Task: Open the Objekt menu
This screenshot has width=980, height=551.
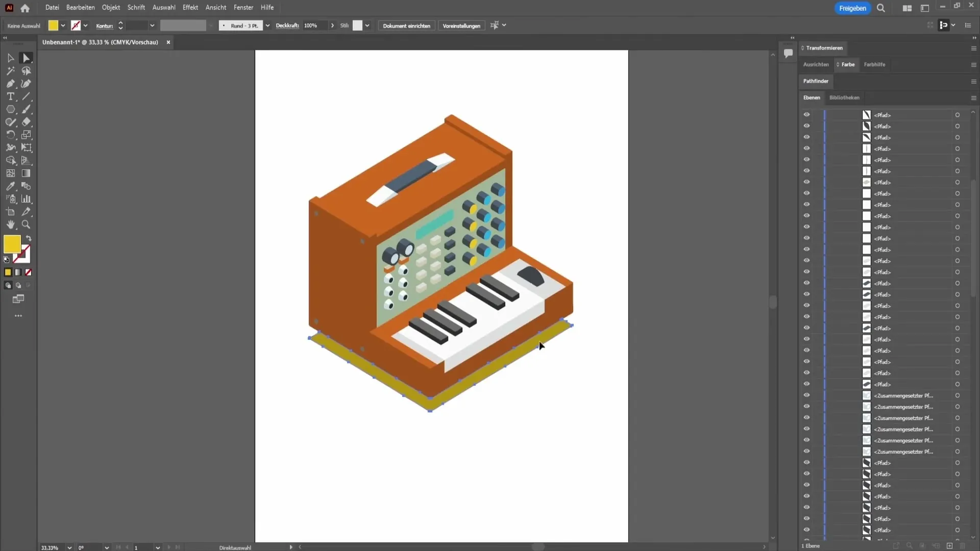Action: (x=111, y=8)
